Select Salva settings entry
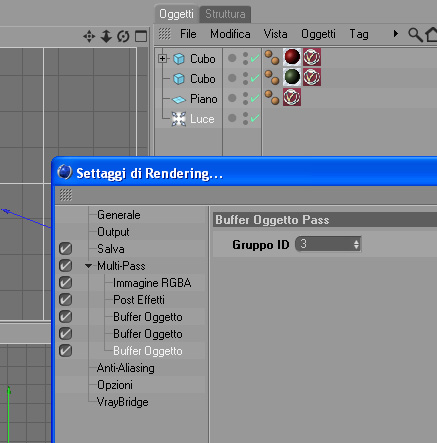437x443 pixels. click(111, 249)
